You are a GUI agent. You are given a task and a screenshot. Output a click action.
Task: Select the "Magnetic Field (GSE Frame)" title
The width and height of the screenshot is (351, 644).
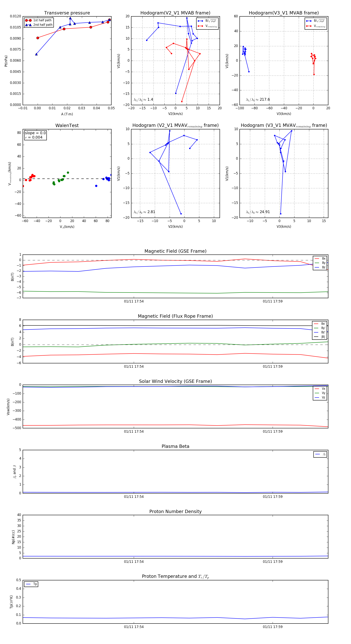pos(175,251)
